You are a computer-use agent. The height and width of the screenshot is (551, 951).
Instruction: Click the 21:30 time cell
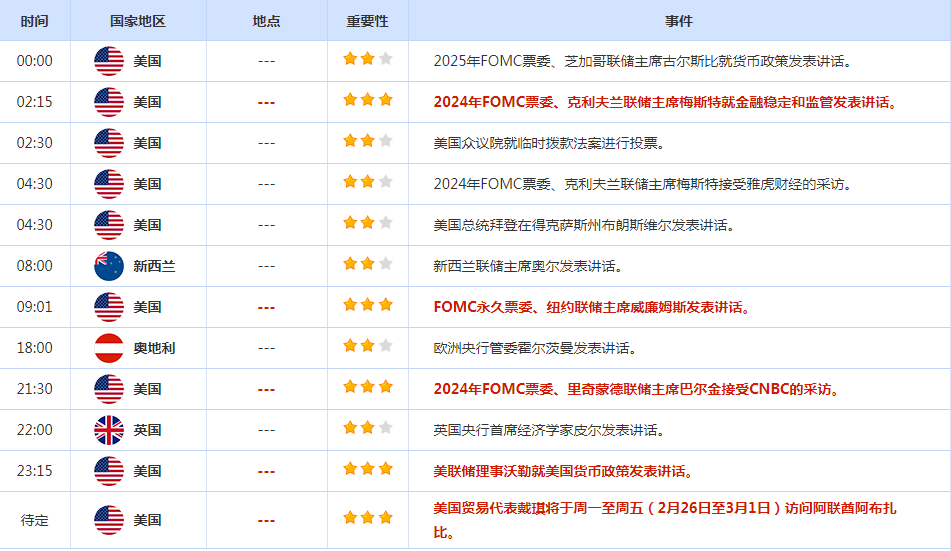tap(35, 389)
